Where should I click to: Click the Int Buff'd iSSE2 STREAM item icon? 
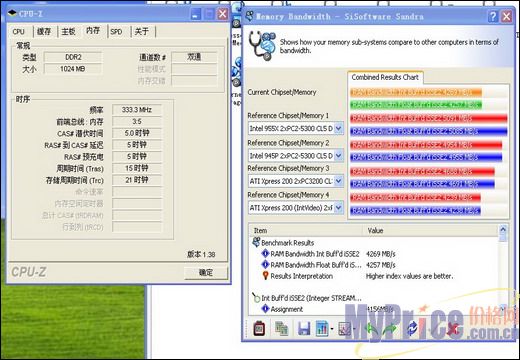[256, 297]
